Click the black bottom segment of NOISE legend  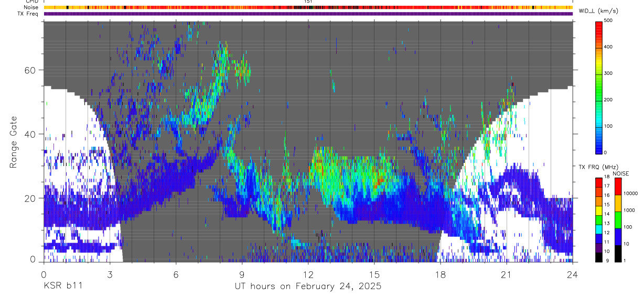coord(618,254)
